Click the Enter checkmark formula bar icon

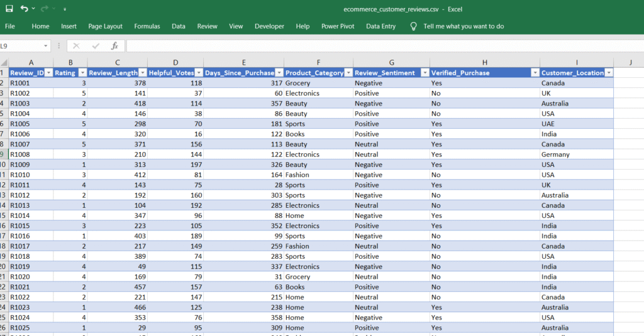pos(96,46)
